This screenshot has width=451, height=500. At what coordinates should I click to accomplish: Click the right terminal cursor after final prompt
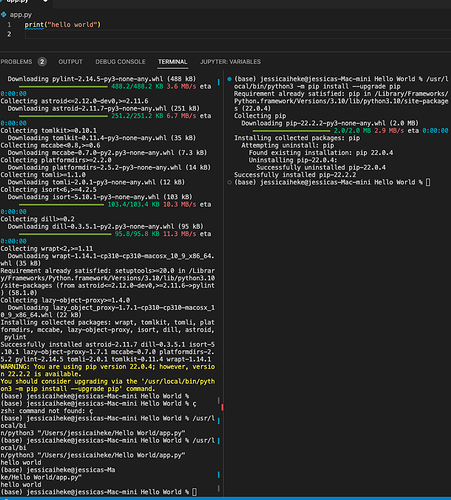pyautogui.click(x=428, y=182)
